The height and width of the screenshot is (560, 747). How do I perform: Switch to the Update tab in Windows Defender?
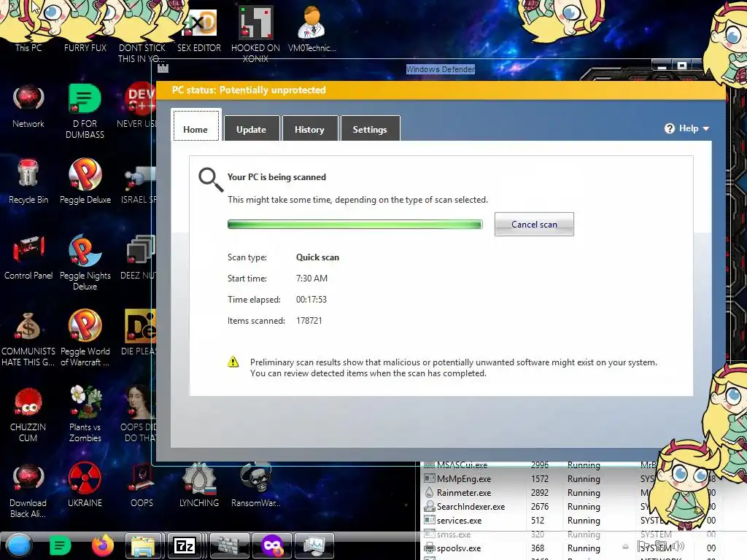[x=251, y=128]
